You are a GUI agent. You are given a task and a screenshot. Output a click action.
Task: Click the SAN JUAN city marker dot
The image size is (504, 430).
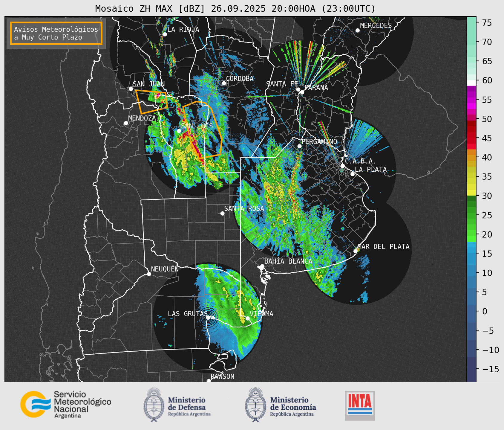click(x=131, y=89)
